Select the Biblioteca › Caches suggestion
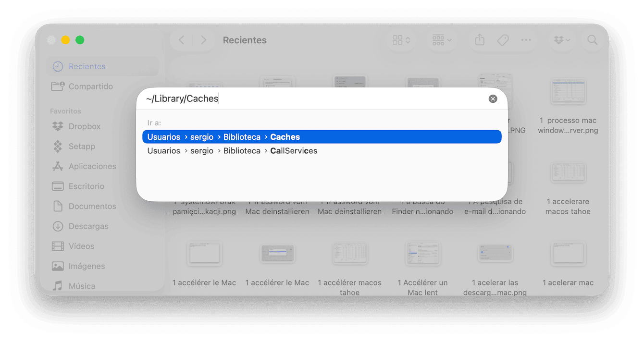This screenshot has width=644, height=342. tap(322, 137)
